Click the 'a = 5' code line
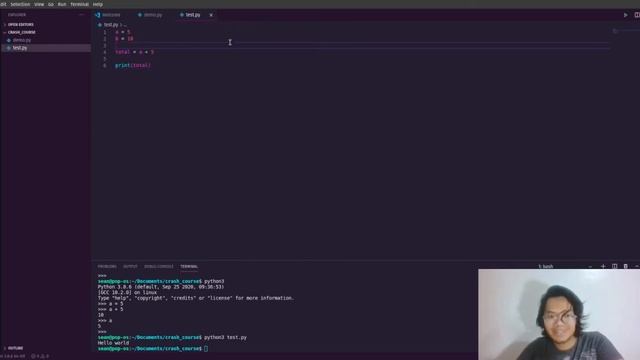Viewport: 640px width, 360px height. (123, 32)
